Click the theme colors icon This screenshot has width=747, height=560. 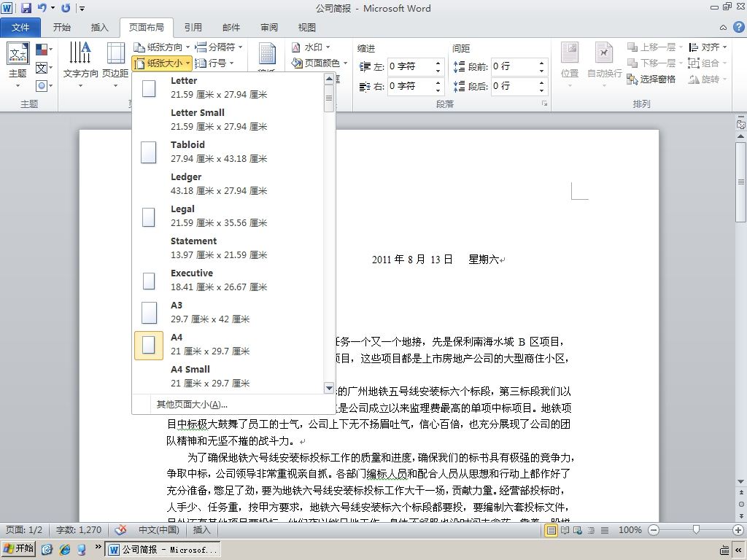click(x=44, y=50)
